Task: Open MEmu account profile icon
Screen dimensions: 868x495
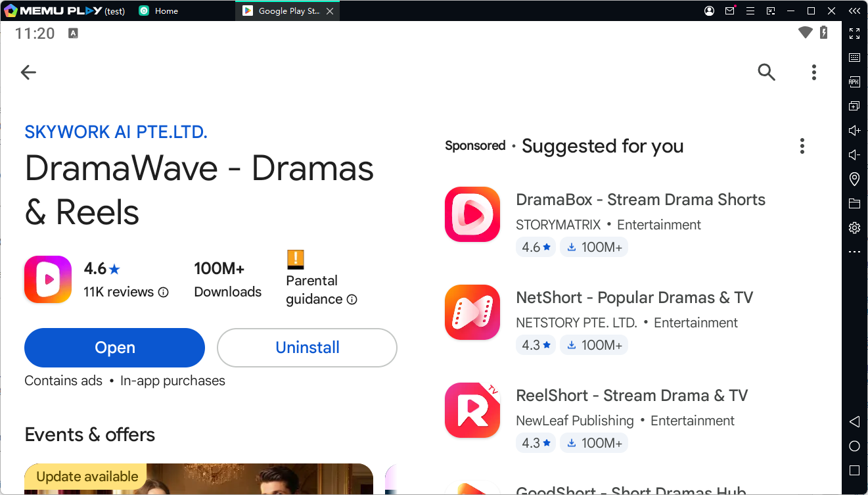Action: coord(710,11)
